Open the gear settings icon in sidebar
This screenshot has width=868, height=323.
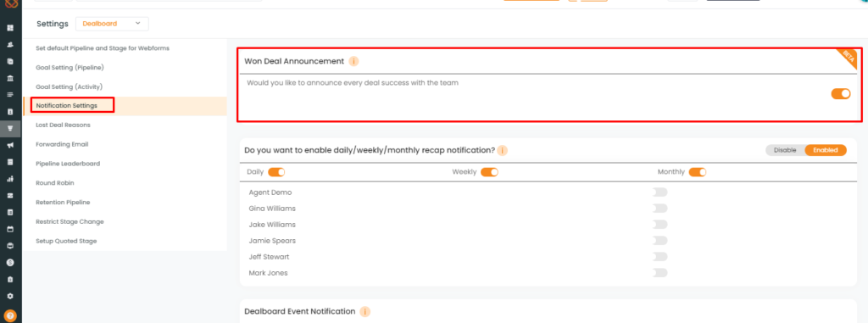coord(10,296)
